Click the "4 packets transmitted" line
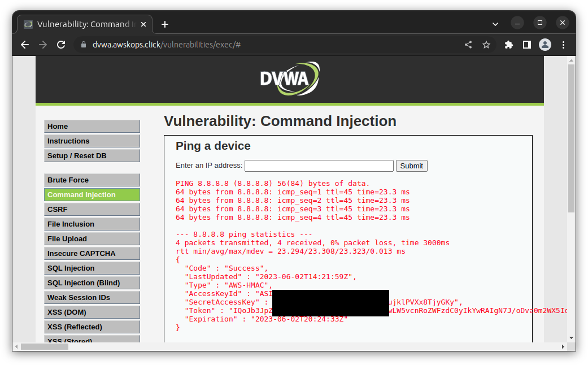588x365 pixels. (312, 243)
